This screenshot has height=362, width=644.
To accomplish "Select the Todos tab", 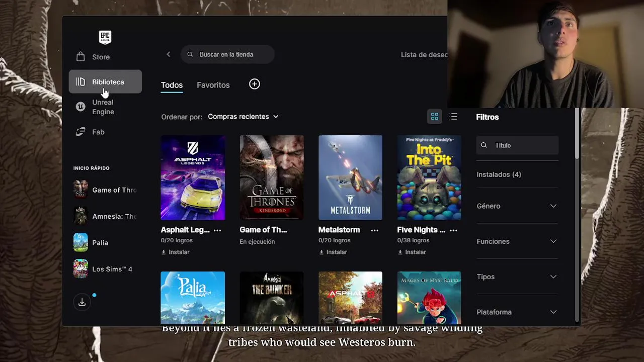I will pos(172,85).
